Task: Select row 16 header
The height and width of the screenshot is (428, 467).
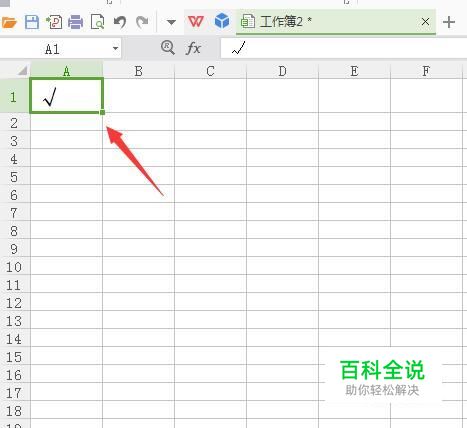Action: pos(15,374)
